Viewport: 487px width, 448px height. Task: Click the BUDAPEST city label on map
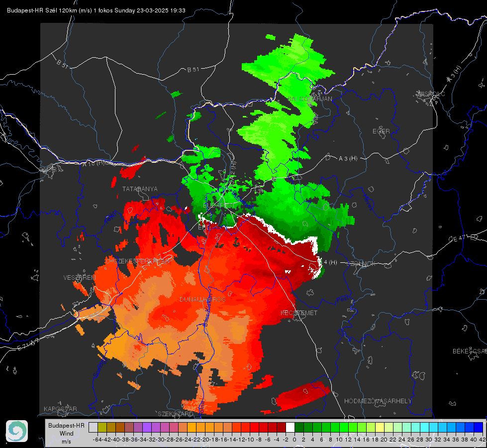(x=219, y=206)
